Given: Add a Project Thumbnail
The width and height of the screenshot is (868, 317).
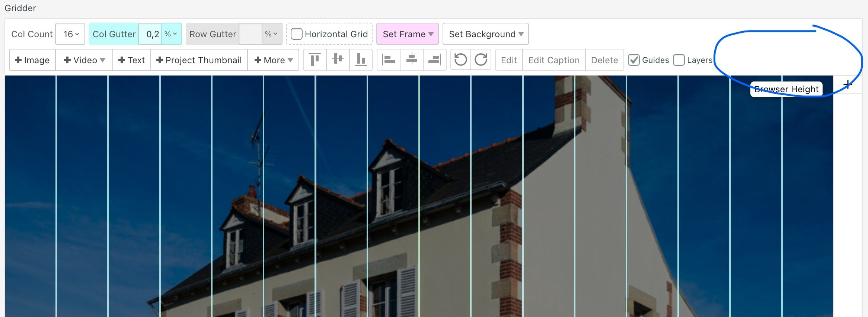Looking at the screenshot, I should pos(199,60).
